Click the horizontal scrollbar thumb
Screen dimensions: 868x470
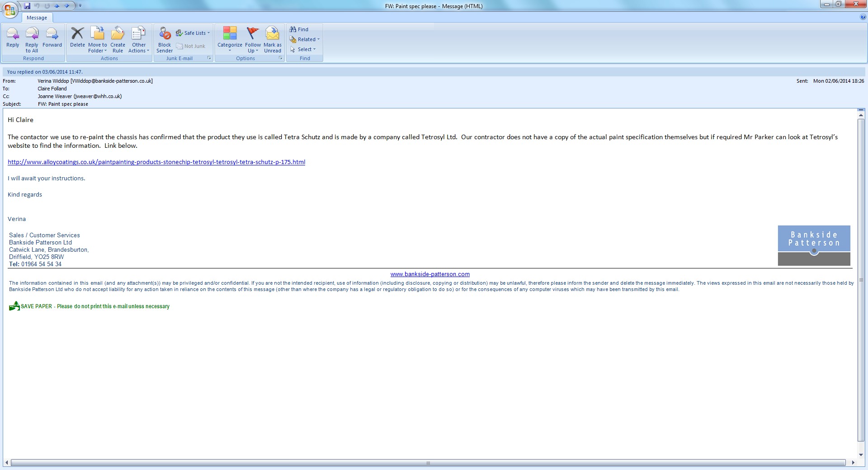[428, 463]
